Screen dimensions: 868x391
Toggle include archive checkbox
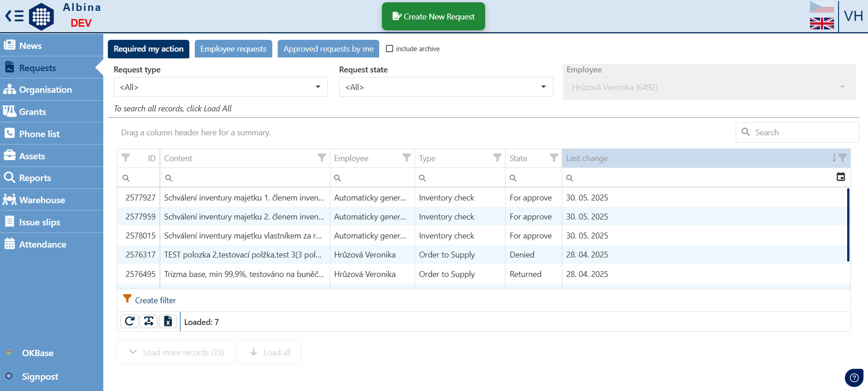click(x=390, y=48)
